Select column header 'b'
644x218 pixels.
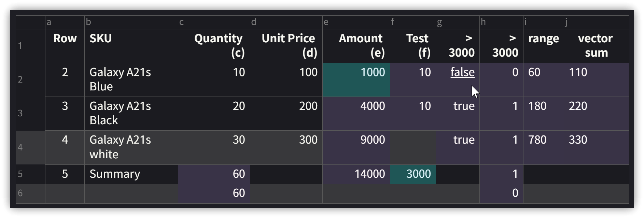131,22
